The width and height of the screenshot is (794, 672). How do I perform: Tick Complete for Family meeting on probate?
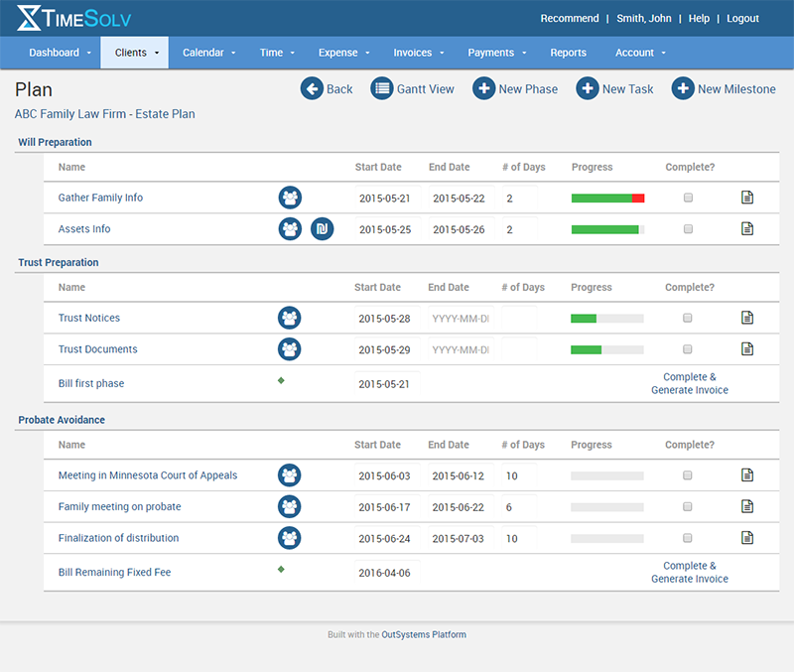click(x=687, y=507)
